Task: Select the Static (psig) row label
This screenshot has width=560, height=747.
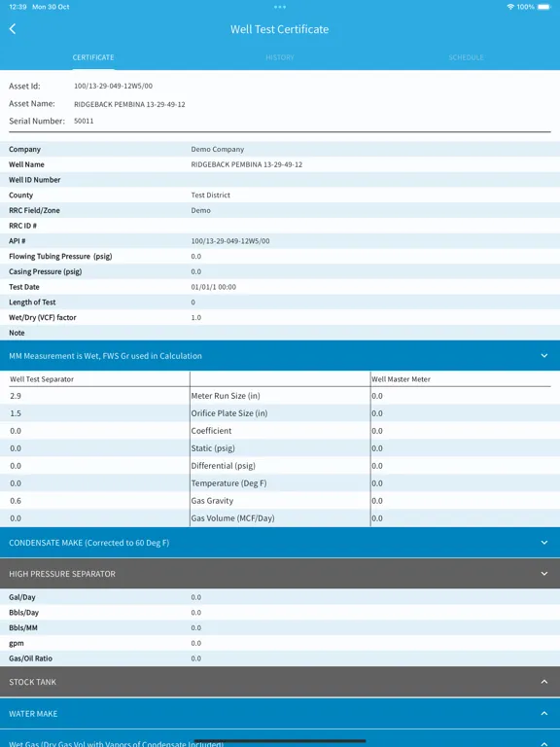Action: [213, 448]
